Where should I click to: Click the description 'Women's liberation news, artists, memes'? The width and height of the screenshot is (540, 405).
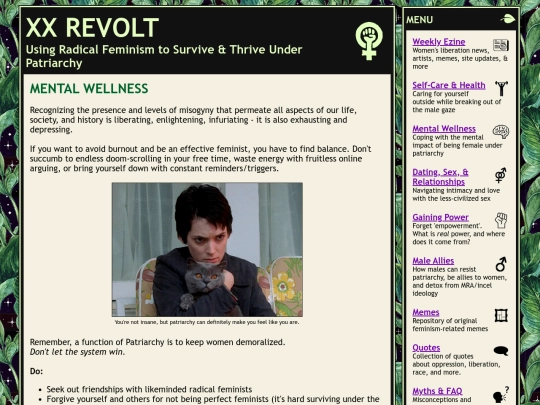pyautogui.click(x=460, y=59)
